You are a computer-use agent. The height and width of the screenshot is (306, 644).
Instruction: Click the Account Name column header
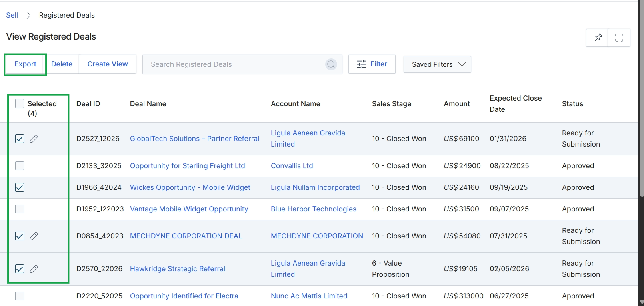pos(296,104)
